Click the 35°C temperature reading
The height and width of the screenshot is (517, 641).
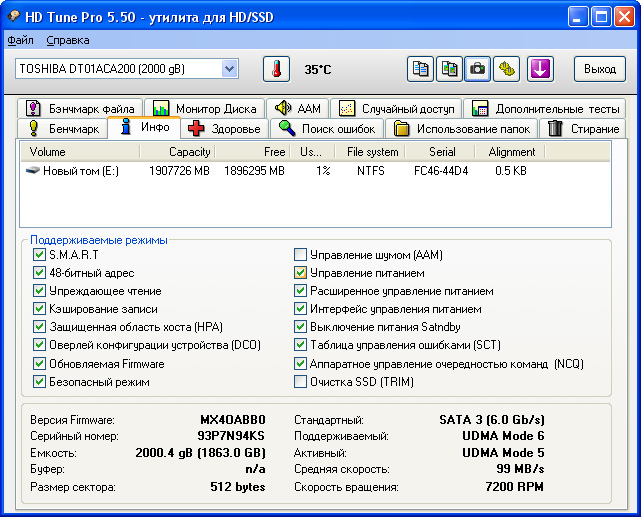coord(317,69)
